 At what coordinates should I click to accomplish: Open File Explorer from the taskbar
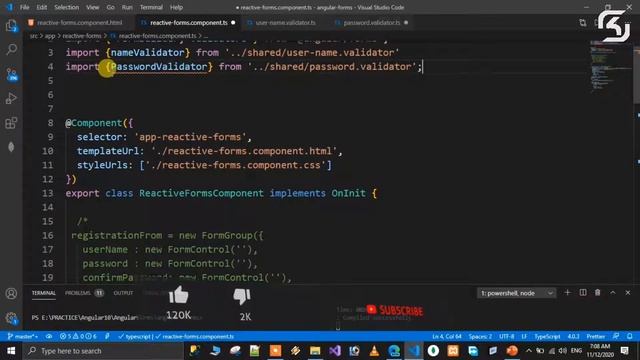(x=315, y=351)
